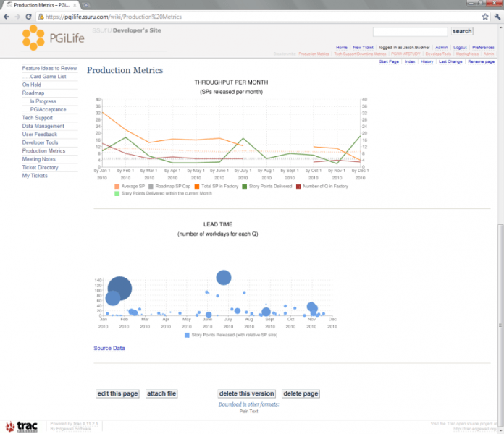Click the largest bubble in the Lead Time chart
Viewport: 504px width, 434px height.
click(x=119, y=289)
